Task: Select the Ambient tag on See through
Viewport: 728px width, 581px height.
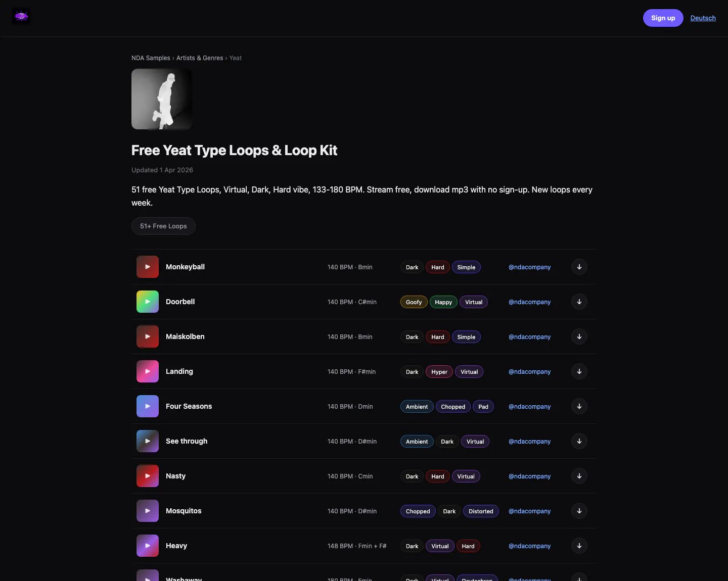Action: [417, 442]
